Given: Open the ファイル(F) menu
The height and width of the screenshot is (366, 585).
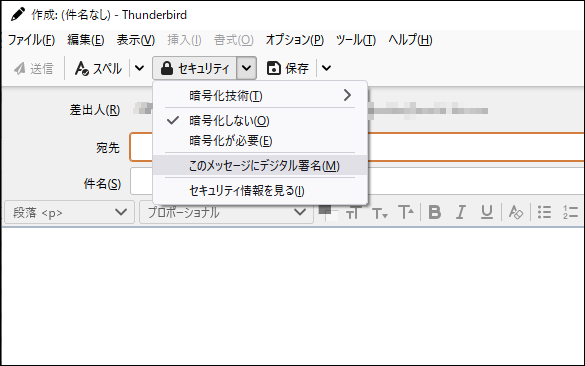Looking at the screenshot, I should coord(31,40).
